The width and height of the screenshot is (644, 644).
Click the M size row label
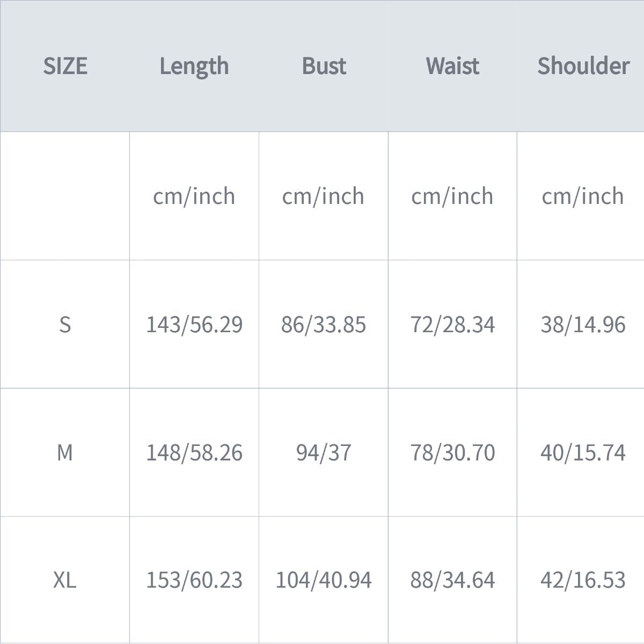tap(65, 453)
